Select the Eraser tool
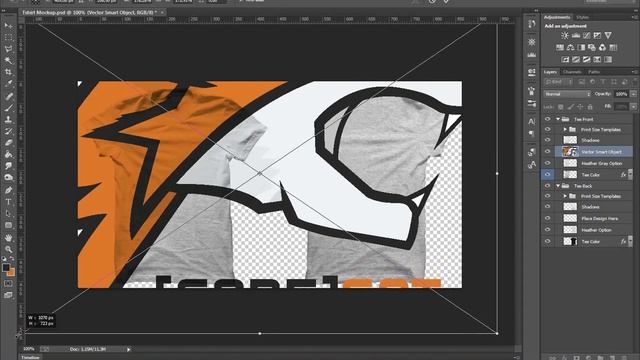640x360 pixels. [x=8, y=143]
